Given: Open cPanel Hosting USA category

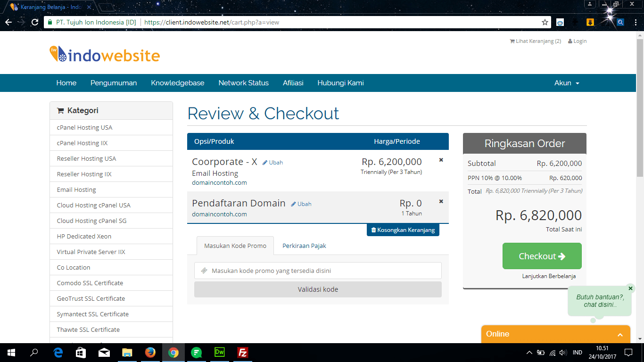Looking at the screenshot, I should (111, 127).
